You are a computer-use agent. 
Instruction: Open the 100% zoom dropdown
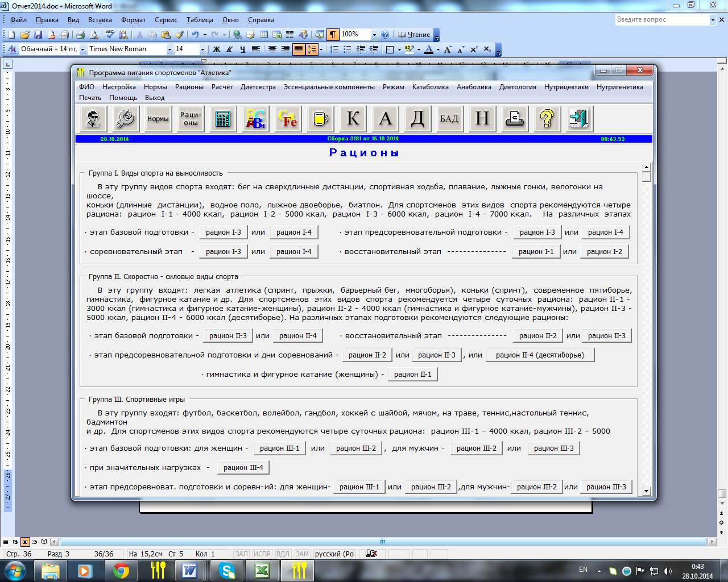[x=374, y=35]
